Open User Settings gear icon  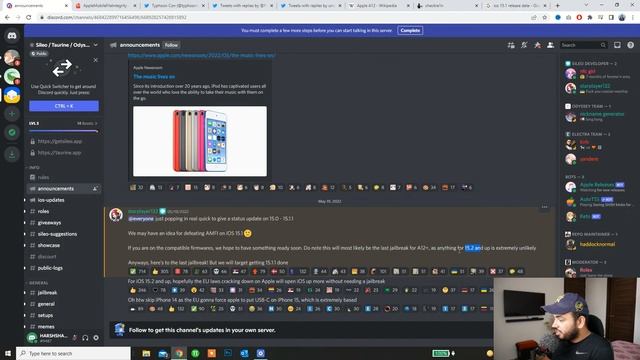(96, 338)
